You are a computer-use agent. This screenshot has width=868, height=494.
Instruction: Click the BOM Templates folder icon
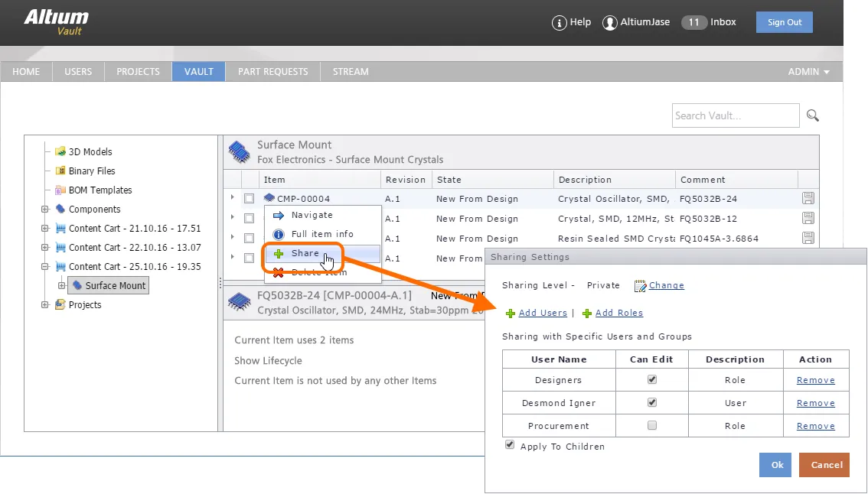pos(60,190)
